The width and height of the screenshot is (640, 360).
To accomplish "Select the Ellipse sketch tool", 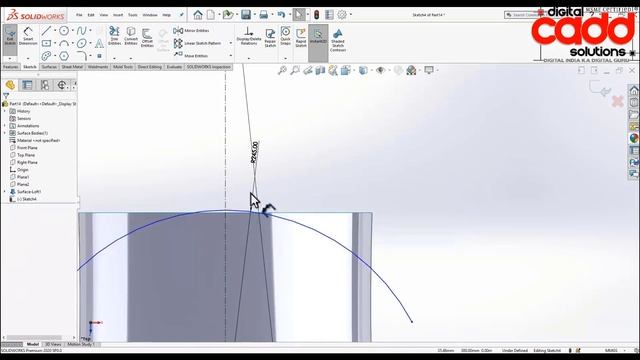I will pos(82,43).
